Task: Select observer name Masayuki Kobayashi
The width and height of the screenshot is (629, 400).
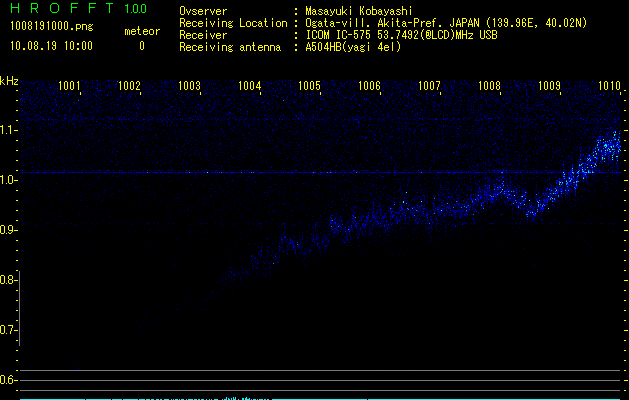Action: pos(359,12)
